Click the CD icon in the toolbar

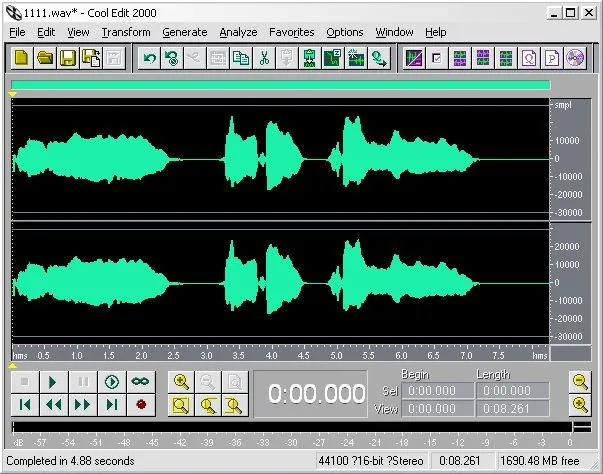575,58
